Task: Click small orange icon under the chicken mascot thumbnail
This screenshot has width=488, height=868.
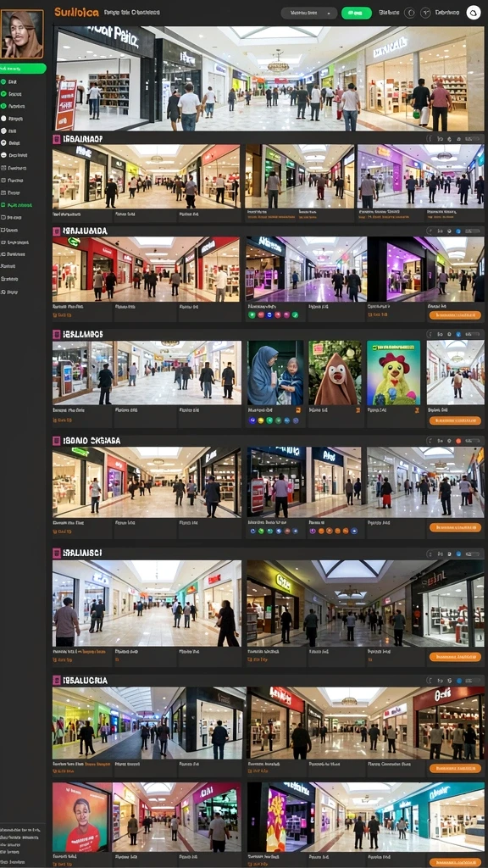Action: tap(417, 410)
